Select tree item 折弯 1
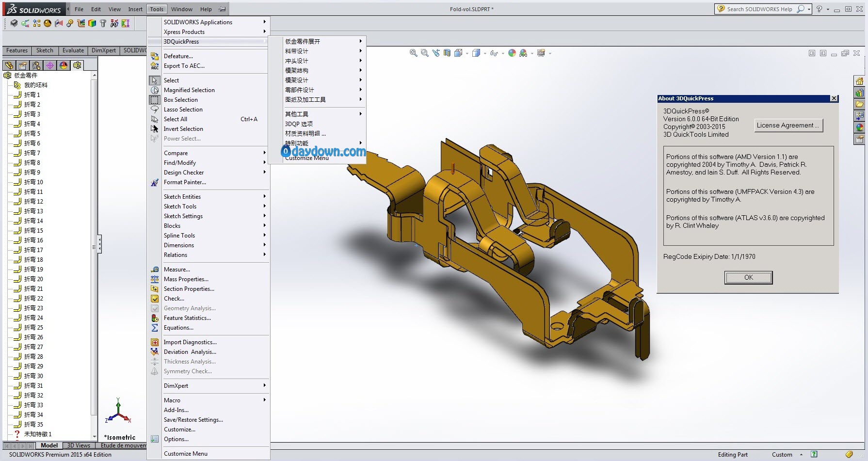Screen dimensions: 868x461 pos(32,95)
